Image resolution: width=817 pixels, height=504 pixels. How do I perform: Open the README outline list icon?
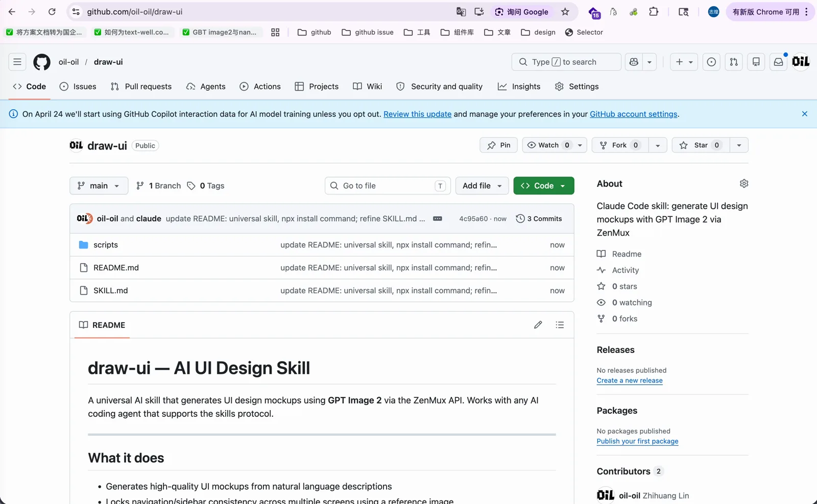pyautogui.click(x=560, y=325)
